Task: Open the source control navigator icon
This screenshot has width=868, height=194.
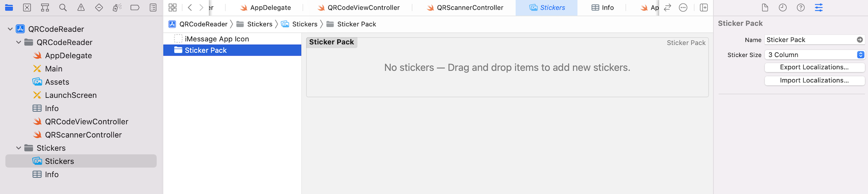Action: coord(27,8)
